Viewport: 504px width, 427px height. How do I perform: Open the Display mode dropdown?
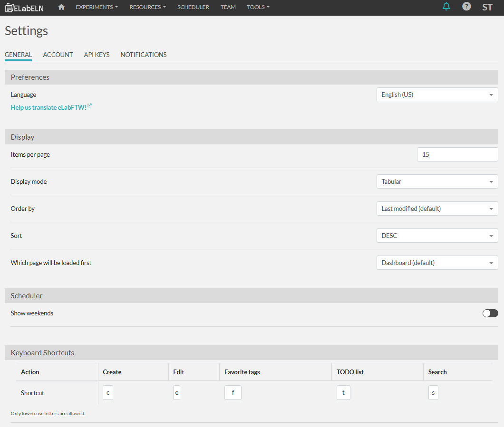click(x=437, y=181)
